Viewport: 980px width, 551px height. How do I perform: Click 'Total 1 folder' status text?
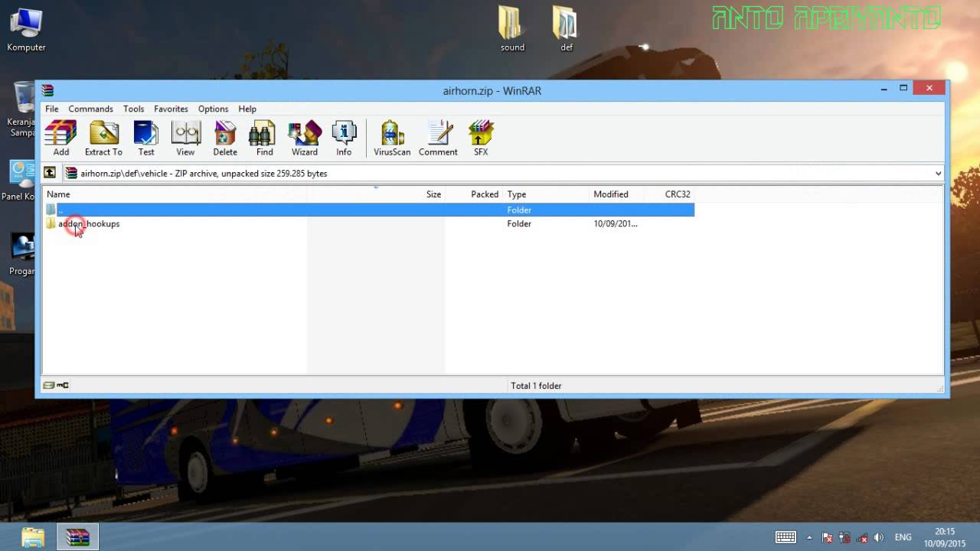536,386
